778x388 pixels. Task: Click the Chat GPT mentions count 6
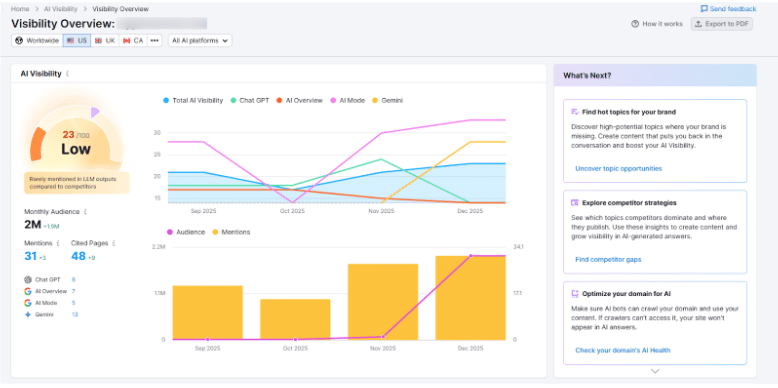(x=73, y=280)
